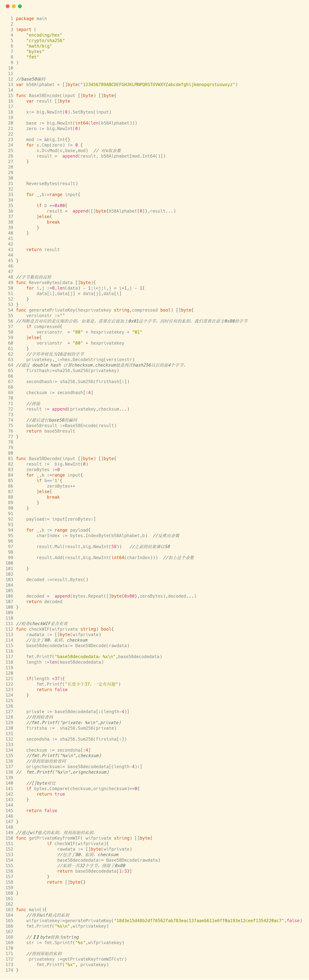309x980 pixels.
Task: Click "if(length <37){" on line 121
Action: tap(46, 678)
